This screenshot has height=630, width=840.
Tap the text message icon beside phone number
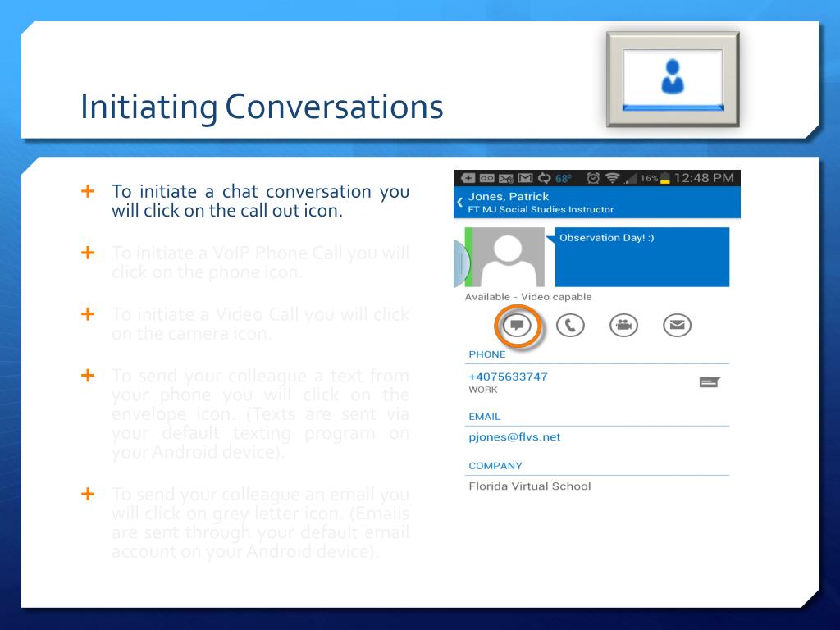coord(710,382)
